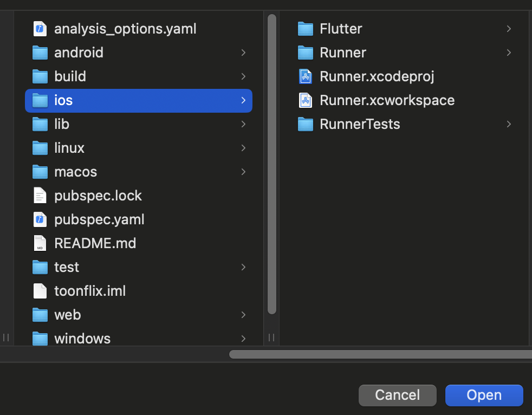
Task: Expand the RunnerTests folder chevron
Action: tap(509, 124)
